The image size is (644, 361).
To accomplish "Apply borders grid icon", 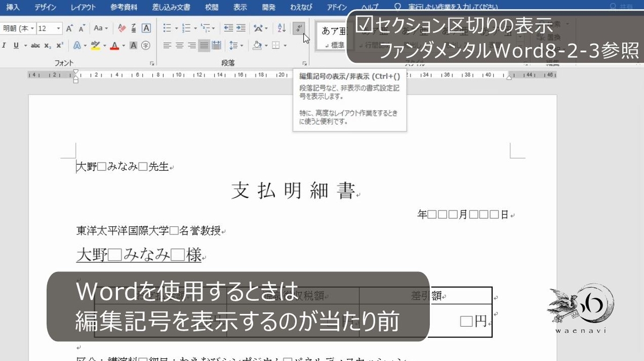I will pyautogui.click(x=276, y=46).
